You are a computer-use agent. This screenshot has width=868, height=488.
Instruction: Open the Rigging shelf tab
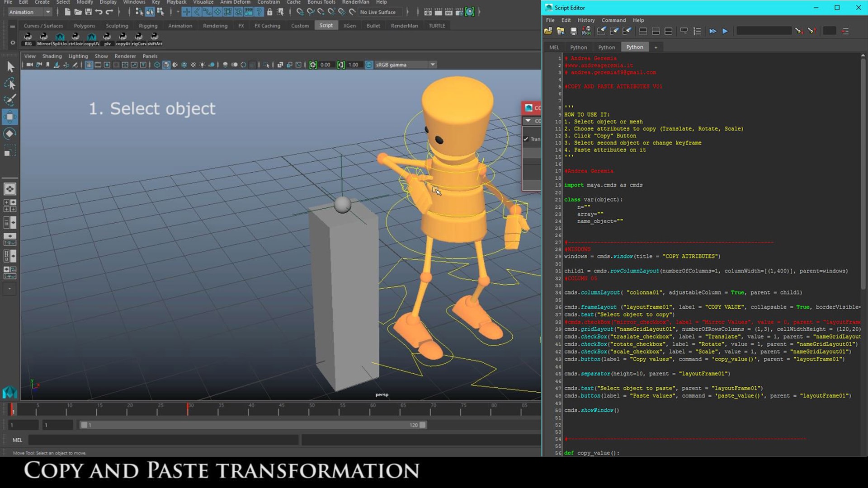tap(148, 26)
